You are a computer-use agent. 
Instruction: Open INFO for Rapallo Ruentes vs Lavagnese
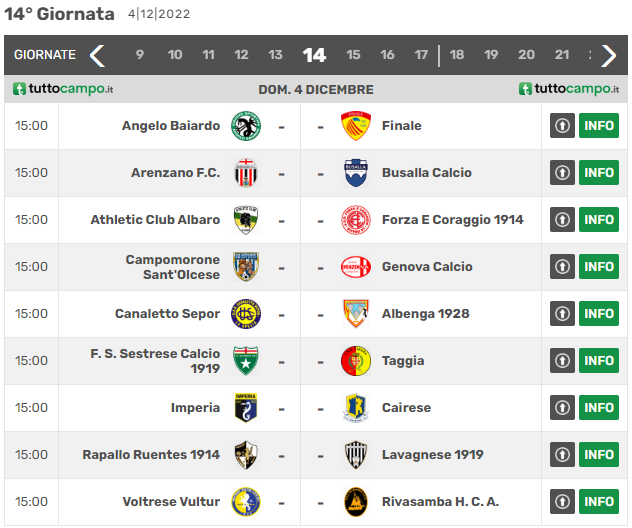599,455
